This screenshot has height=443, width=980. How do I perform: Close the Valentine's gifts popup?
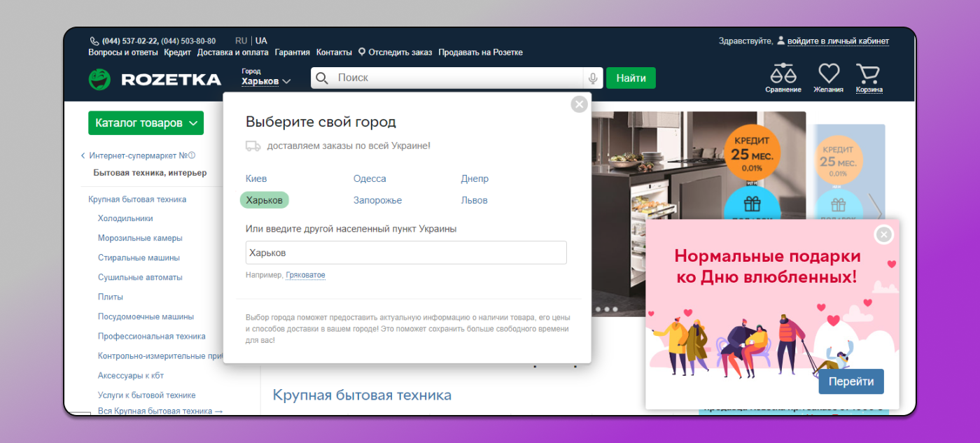tap(884, 235)
